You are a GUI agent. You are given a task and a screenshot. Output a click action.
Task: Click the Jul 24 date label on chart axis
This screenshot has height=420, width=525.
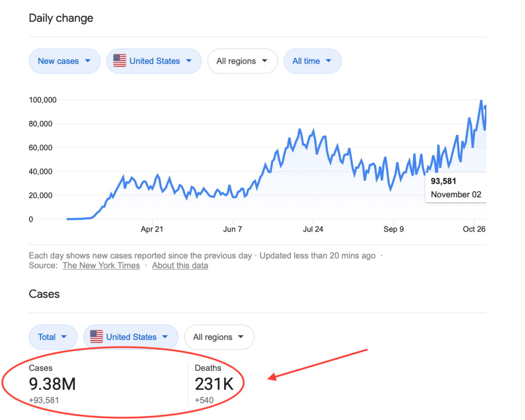(x=313, y=229)
